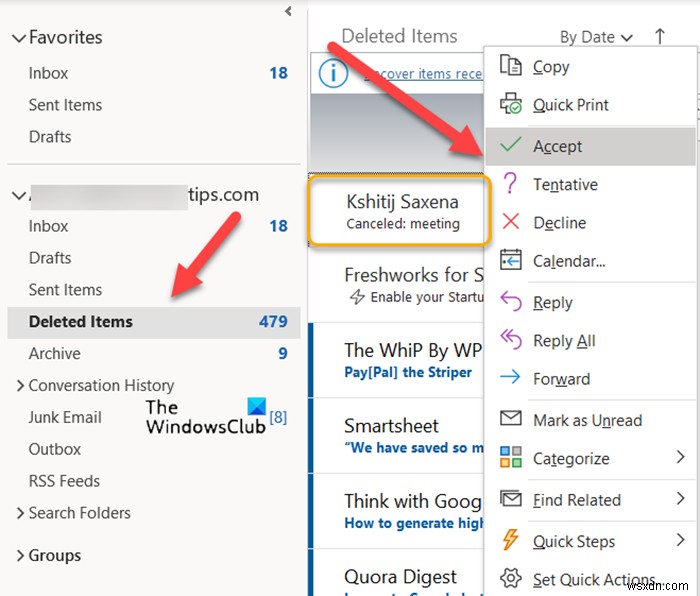
Task: Click the blue info icon in message list
Action: [333, 73]
